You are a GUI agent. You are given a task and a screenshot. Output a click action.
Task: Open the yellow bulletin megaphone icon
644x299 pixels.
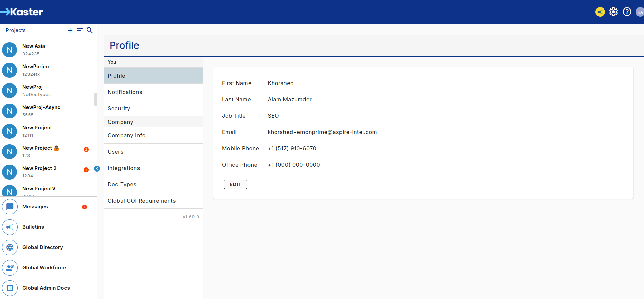[600, 12]
